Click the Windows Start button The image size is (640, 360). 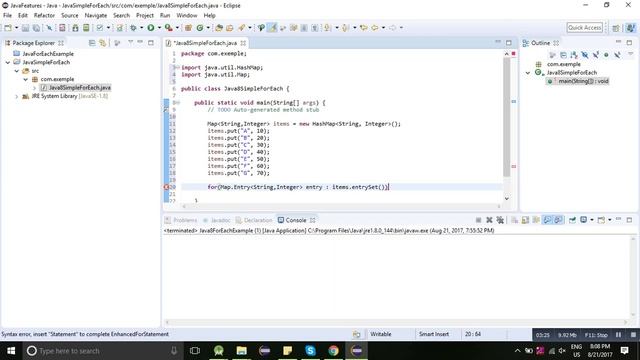11,351
